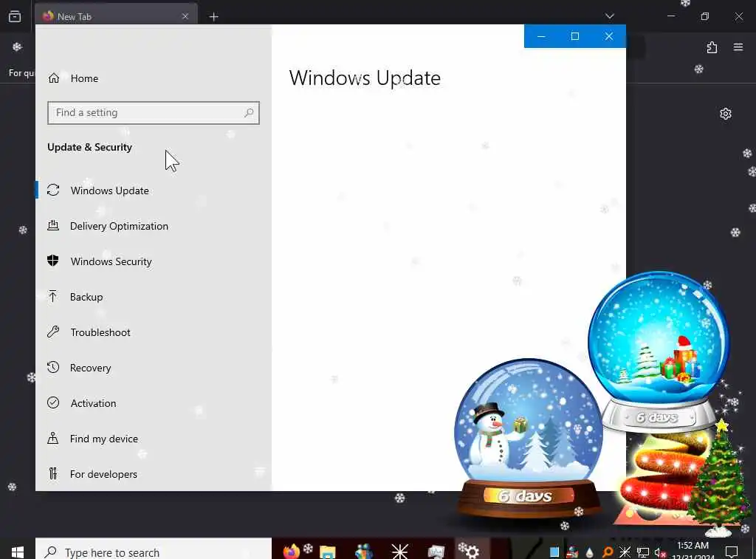Minimize the Settings window
The height and width of the screenshot is (559, 756).
(x=541, y=36)
